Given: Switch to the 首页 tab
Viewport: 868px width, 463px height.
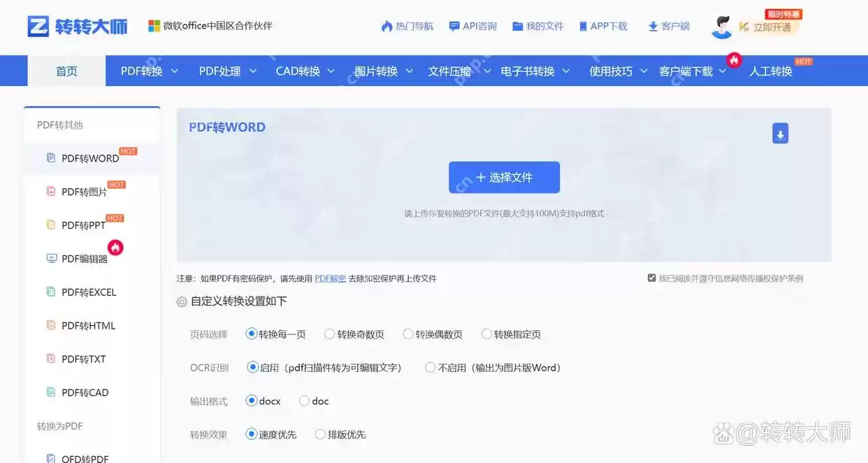Looking at the screenshot, I should [x=66, y=71].
